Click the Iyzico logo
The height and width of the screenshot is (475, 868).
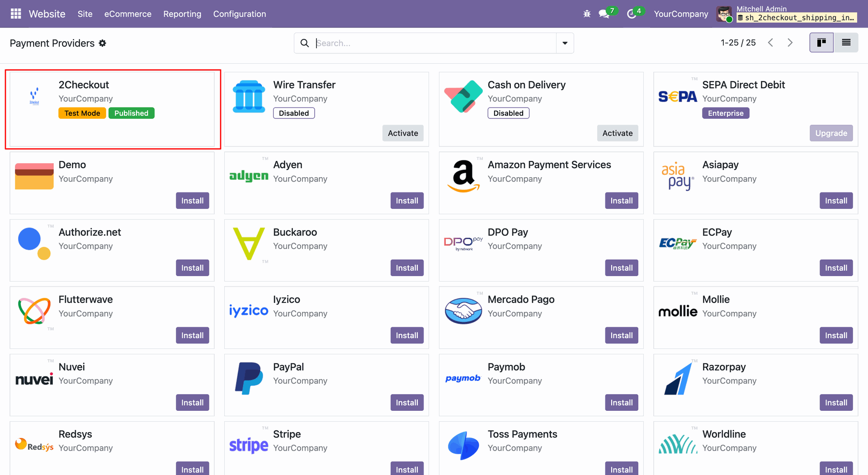(249, 310)
